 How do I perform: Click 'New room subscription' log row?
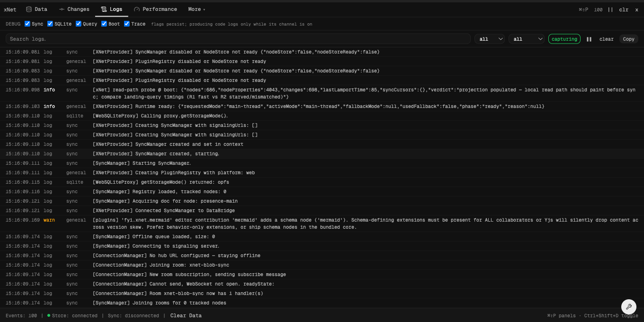tap(322, 275)
